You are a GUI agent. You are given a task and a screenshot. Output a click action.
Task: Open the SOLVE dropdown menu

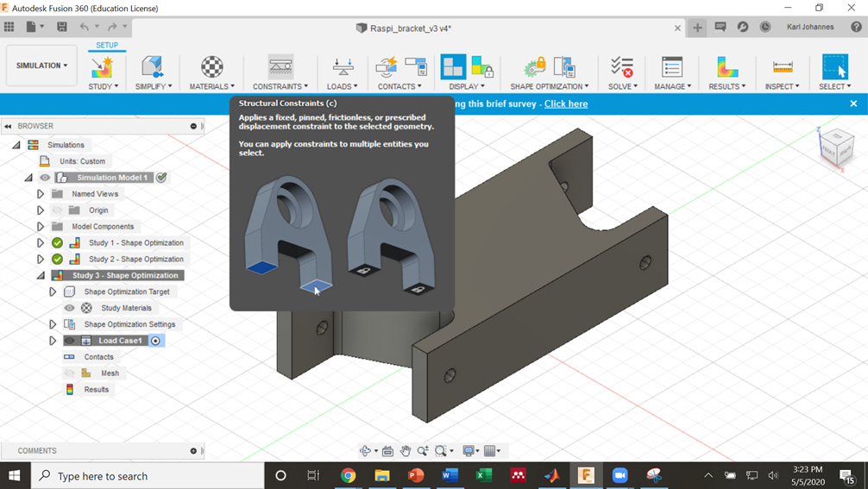[x=623, y=86]
